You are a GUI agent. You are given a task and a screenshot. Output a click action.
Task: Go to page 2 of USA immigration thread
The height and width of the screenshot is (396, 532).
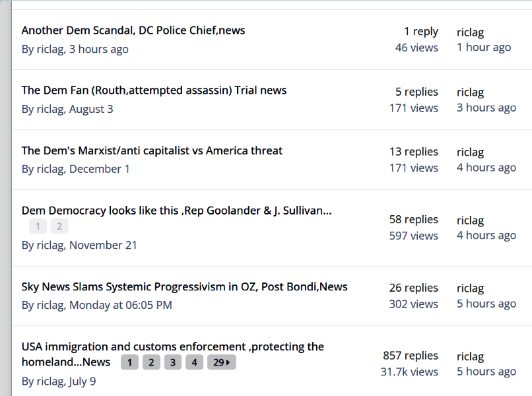[151, 362]
